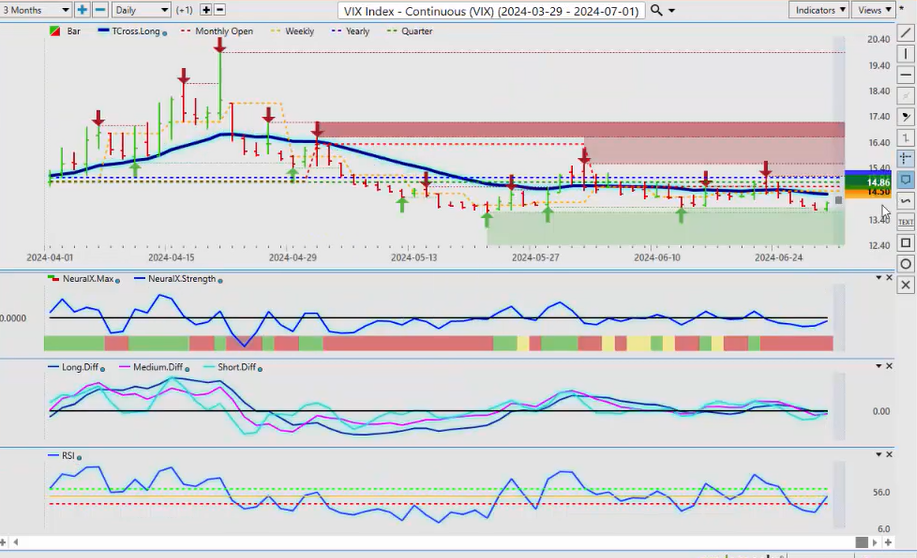Click the Short.Diff settings dot

coord(260,369)
